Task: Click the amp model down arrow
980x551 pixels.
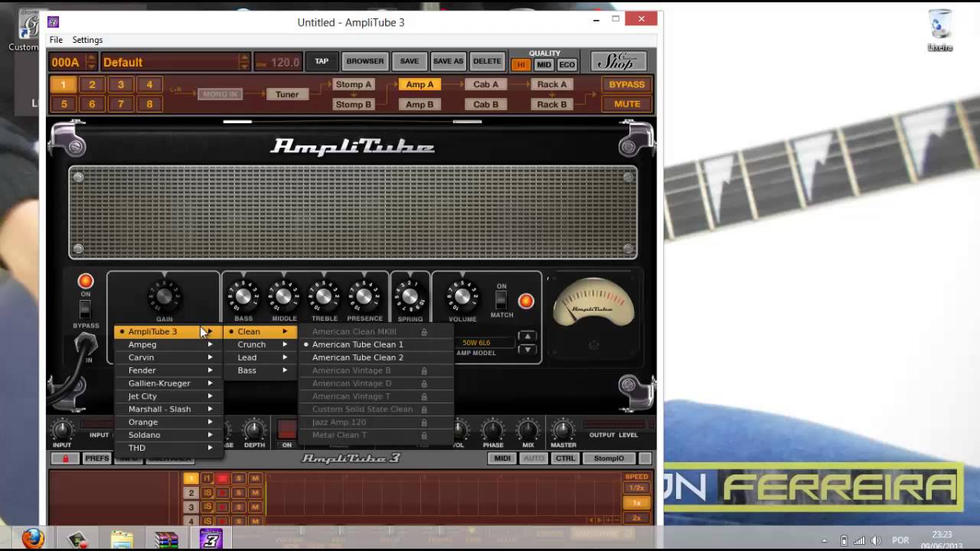Action: (x=527, y=349)
